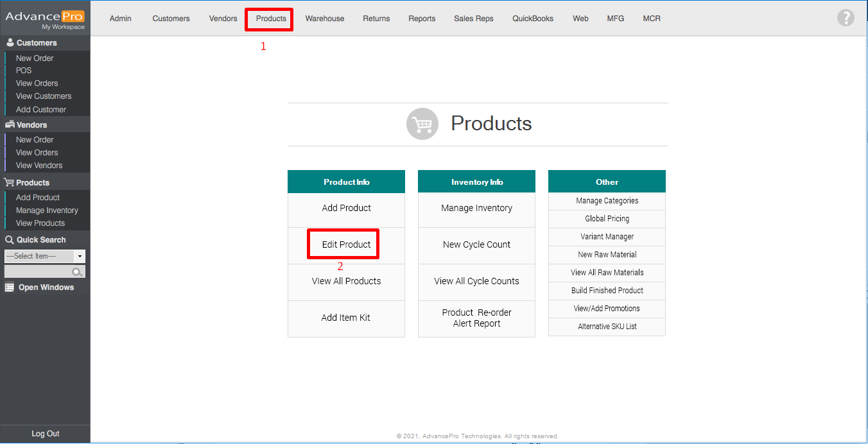Open Alternative SKU List
Viewport: 868px width, 444px height.
tap(607, 327)
